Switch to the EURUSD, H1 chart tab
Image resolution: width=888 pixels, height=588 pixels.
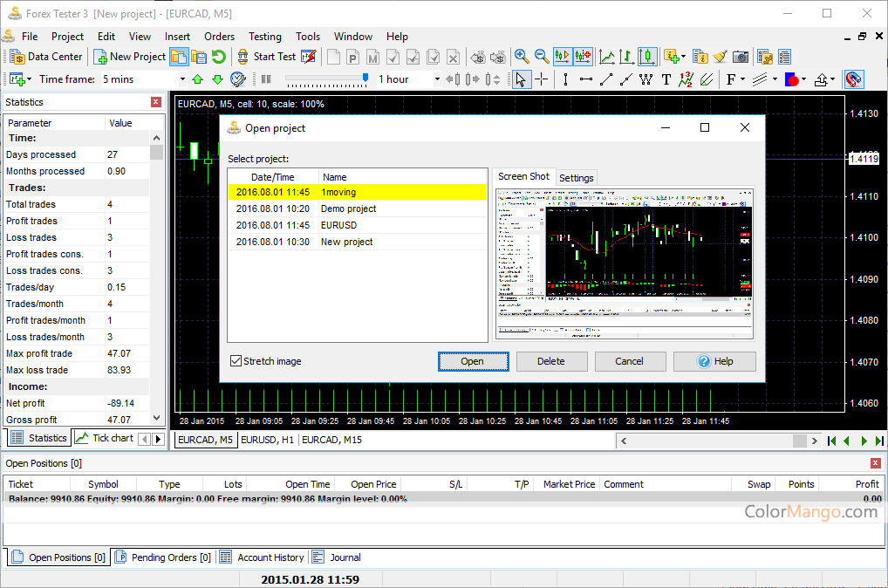point(267,440)
